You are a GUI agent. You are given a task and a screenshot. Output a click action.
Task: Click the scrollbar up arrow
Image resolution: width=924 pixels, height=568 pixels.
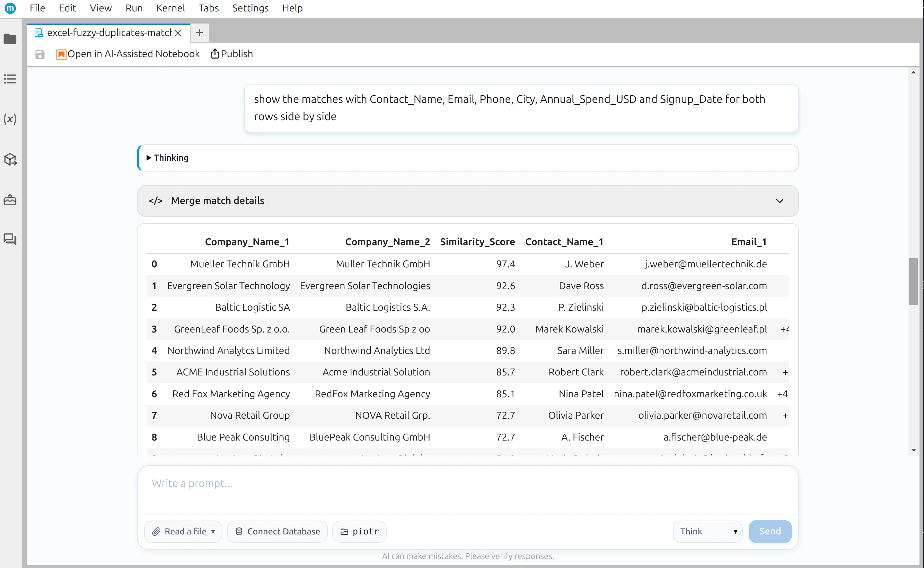914,72
